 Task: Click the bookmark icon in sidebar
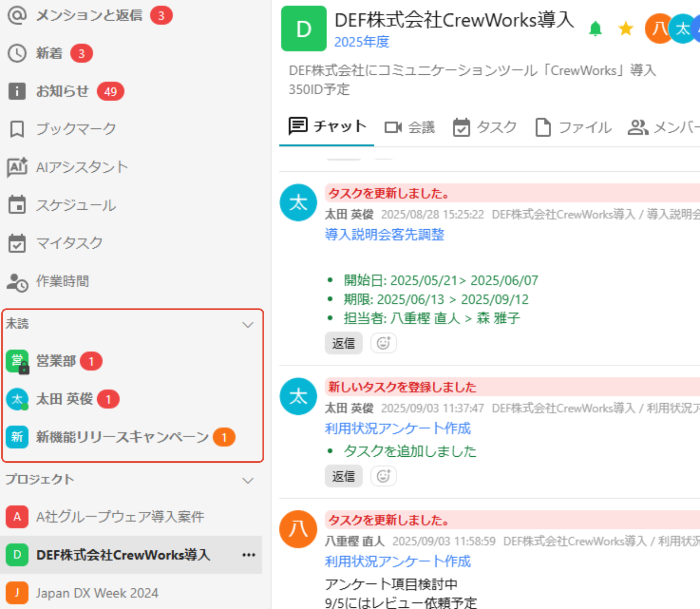point(17,129)
